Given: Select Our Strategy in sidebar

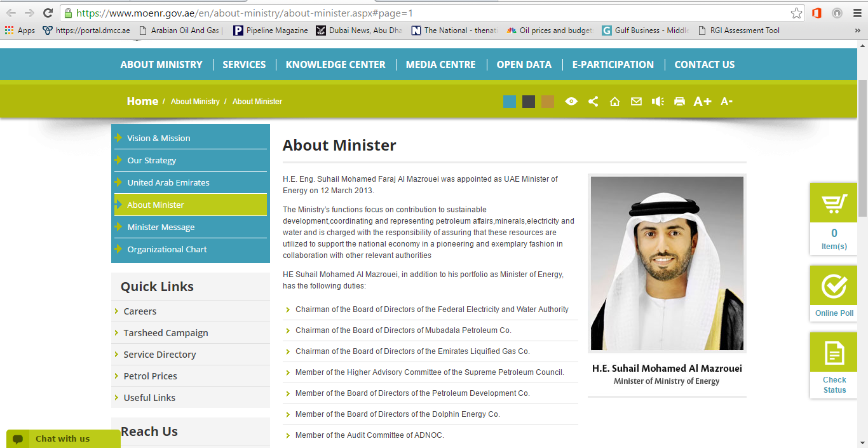Looking at the screenshot, I should [x=191, y=160].
